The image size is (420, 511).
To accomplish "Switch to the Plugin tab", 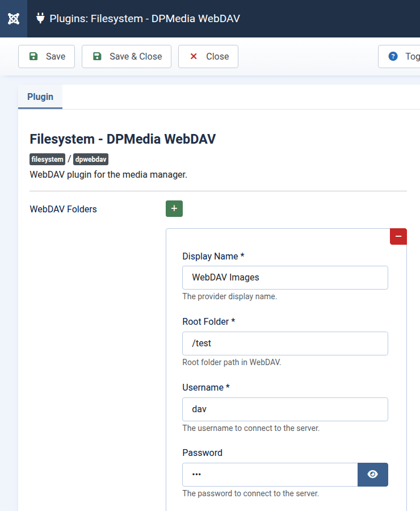I will tap(40, 97).
